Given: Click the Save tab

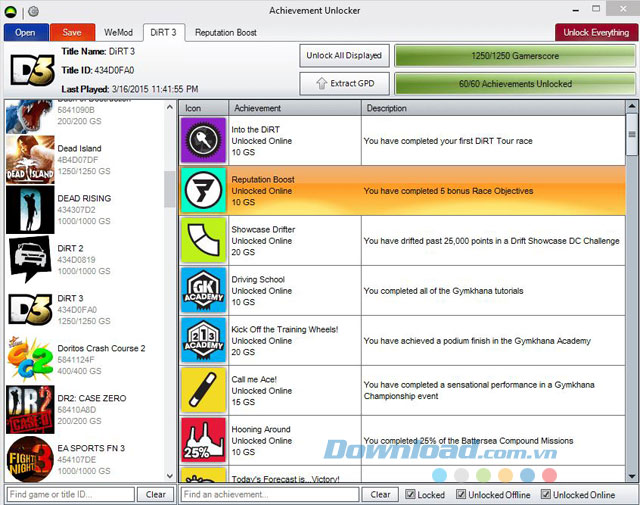Looking at the screenshot, I should coord(72,32).
